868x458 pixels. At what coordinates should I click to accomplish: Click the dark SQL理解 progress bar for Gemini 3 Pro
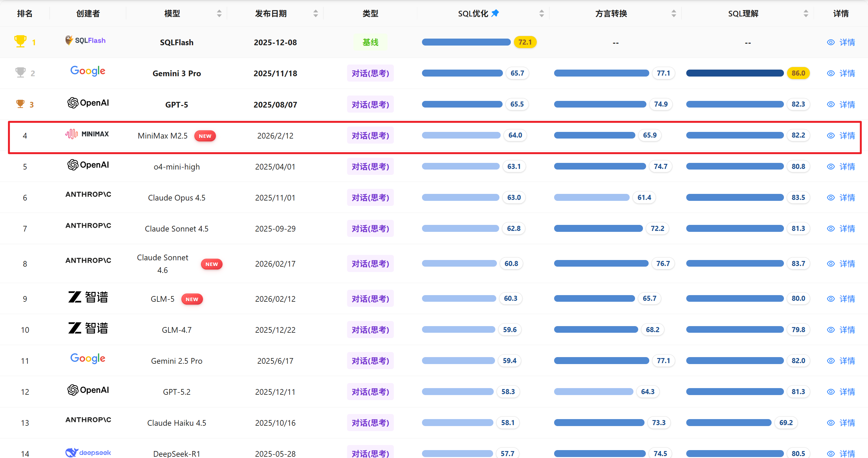click(x=735, y=73)
